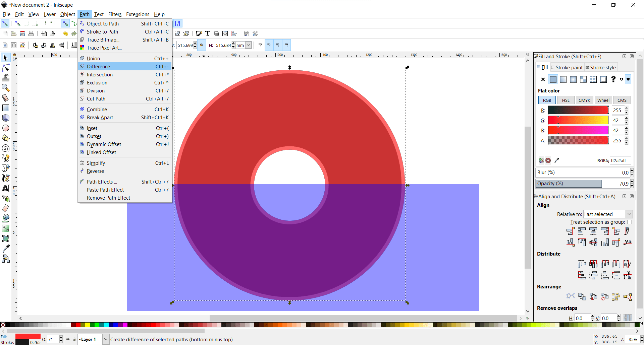Click the green G channel slider
The height and width of the screenshot is (345, 644).
(578, 121)
